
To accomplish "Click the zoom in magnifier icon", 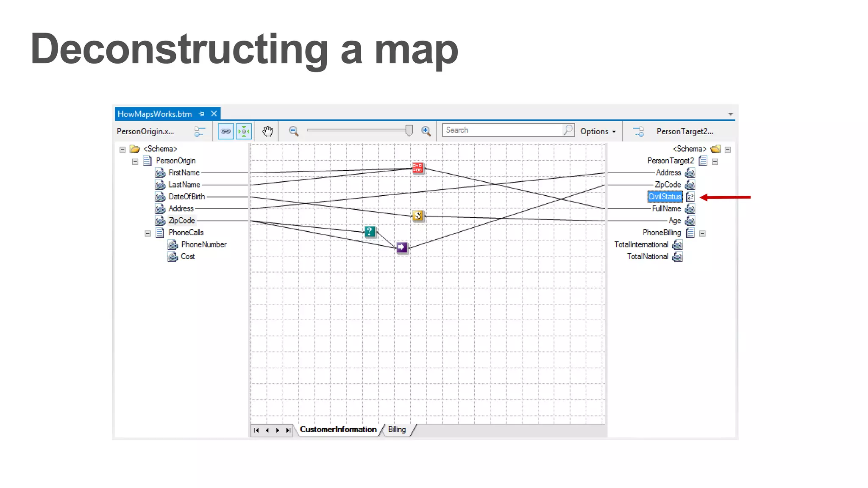I will 426,131.
